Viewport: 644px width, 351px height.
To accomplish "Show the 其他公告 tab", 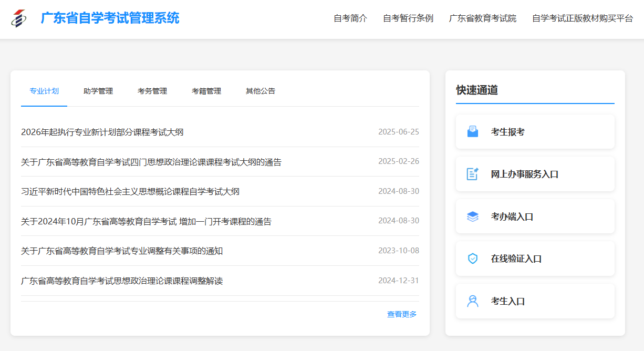I will coord(261,91).
